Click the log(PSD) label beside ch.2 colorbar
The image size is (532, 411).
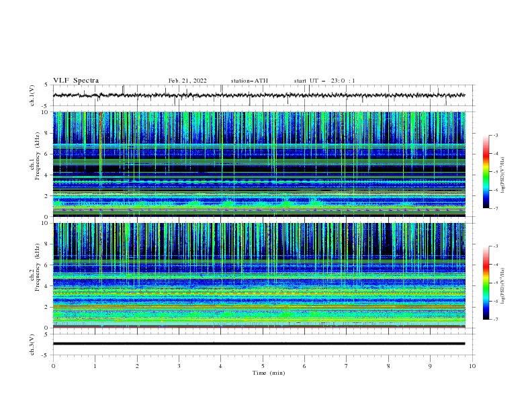(x=503, y=285)
